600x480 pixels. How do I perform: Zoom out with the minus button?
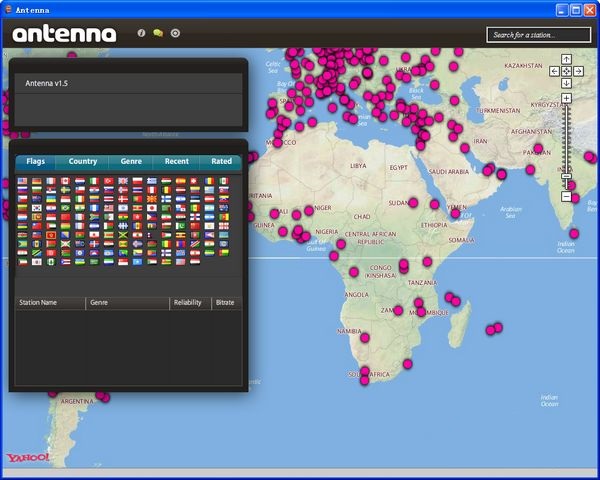click(566, 197)
